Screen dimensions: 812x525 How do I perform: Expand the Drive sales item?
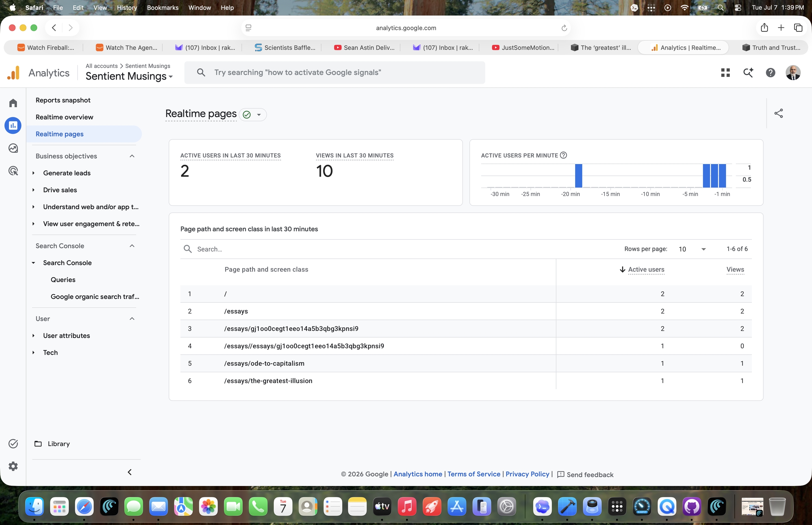point(33,190)
